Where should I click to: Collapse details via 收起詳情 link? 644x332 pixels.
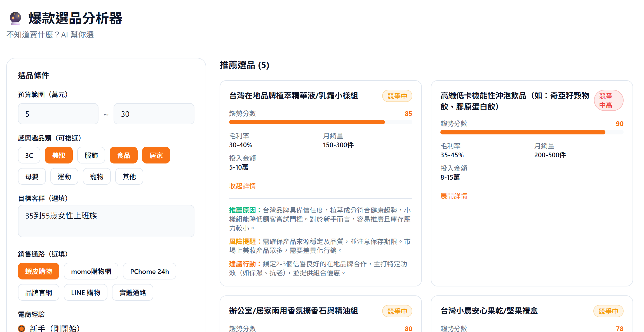242,186
